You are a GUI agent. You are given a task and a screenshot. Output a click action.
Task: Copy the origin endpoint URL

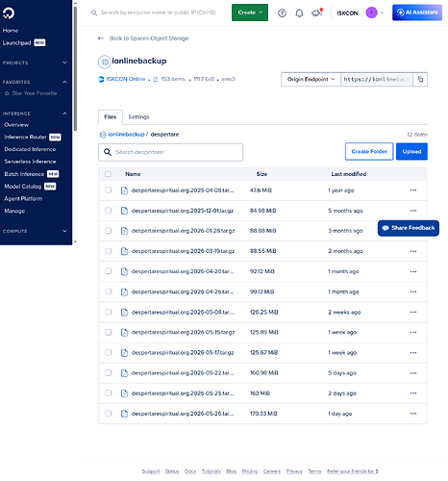point(420,79)
